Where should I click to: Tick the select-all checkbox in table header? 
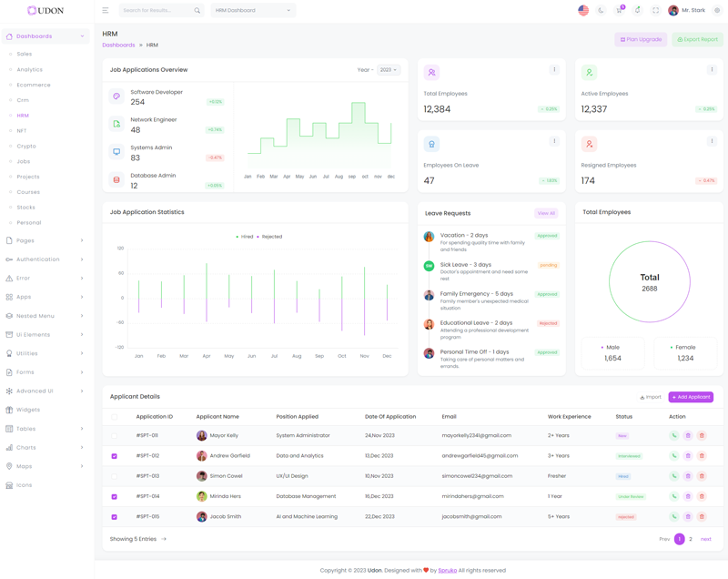(115, 417)
